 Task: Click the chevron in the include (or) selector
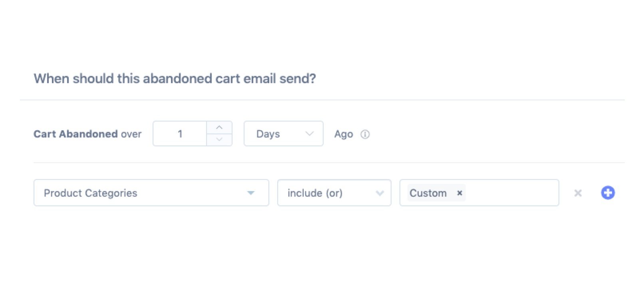[380, 193]
